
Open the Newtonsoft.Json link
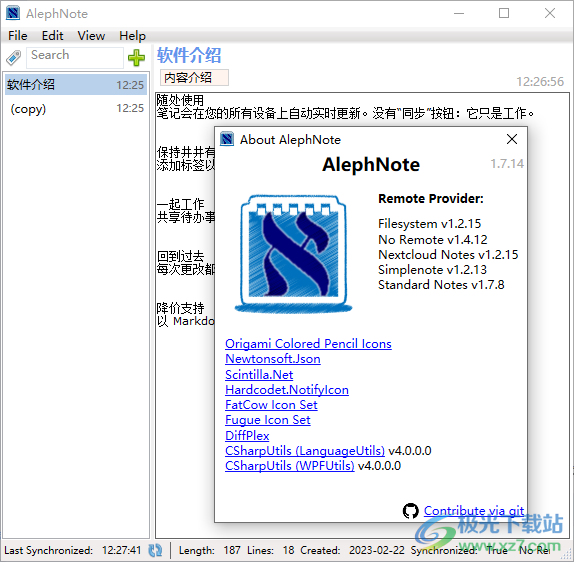(x=273, y=358)
